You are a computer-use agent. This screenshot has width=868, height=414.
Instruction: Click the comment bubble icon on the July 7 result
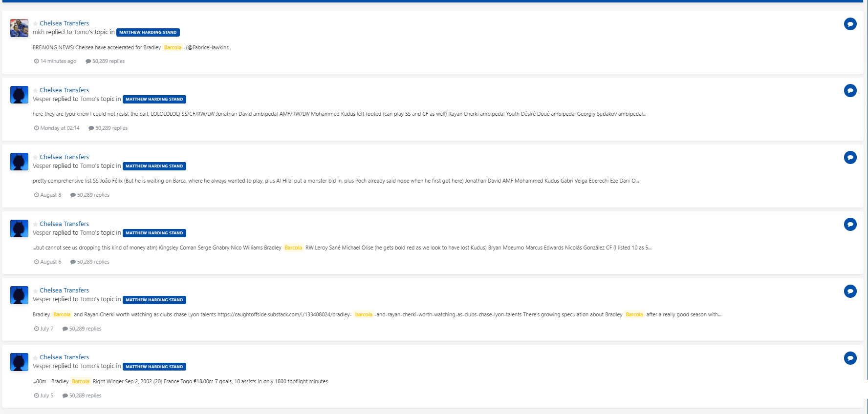850,291
